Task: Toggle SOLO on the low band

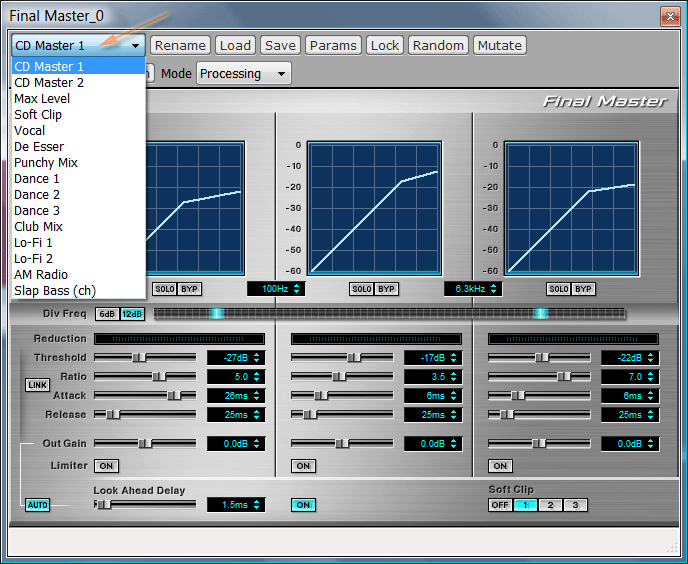Action: (165, 289)
